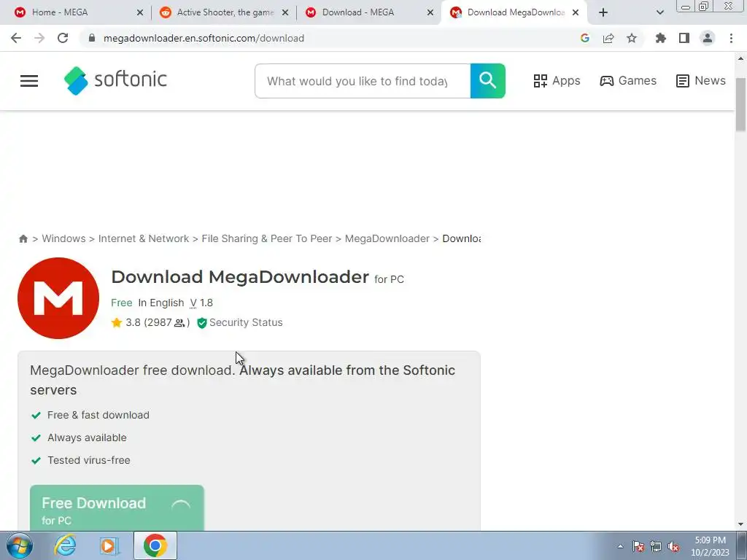Click the taskbar clock showing 5:09 PM
The width and height of the screenshot is (747, 560).
710,546
